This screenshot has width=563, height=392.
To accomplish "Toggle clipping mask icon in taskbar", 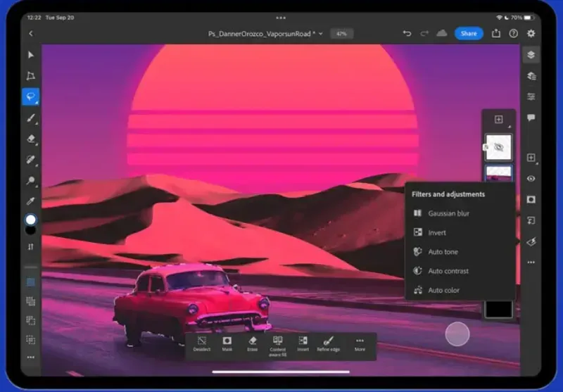I will point(531,220).
